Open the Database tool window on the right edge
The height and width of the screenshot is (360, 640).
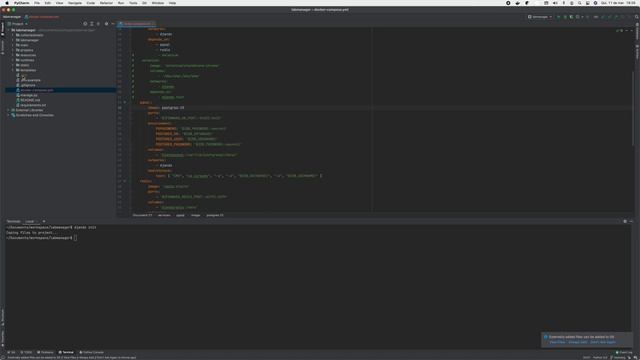click(x=637, y=32)
